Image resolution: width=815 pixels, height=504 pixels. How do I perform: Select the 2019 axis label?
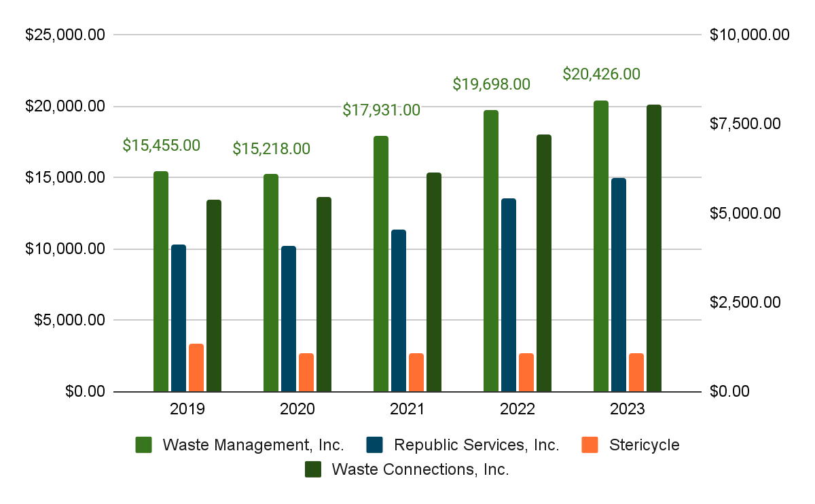[x=187, y=410]
